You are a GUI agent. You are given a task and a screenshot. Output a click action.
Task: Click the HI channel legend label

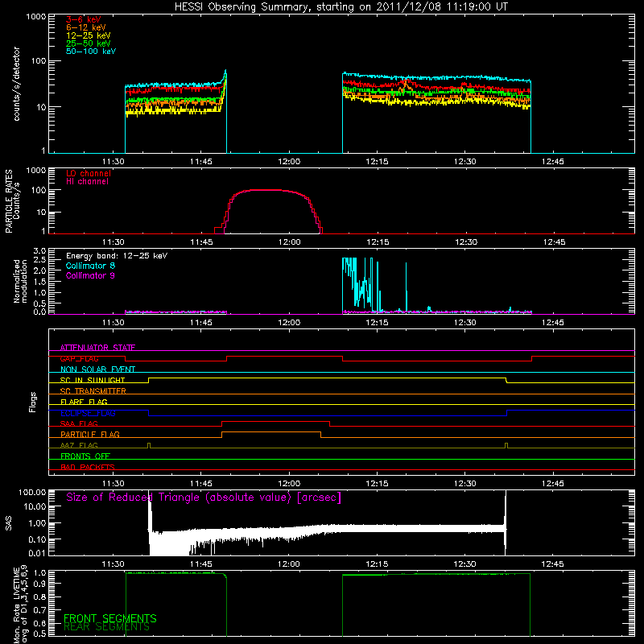coord(87,182)
